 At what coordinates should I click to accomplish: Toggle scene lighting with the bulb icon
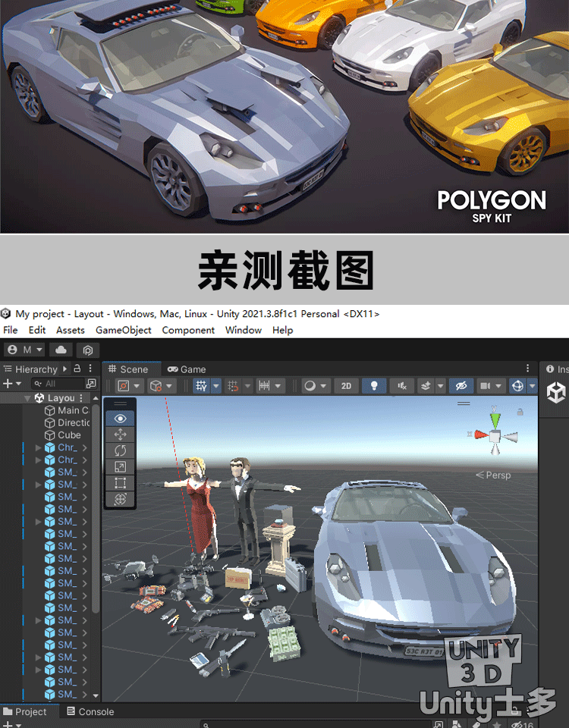coord(374,386)
